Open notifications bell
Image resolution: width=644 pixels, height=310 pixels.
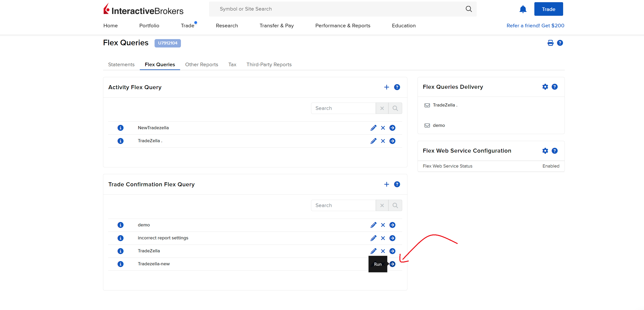point(523,9)
